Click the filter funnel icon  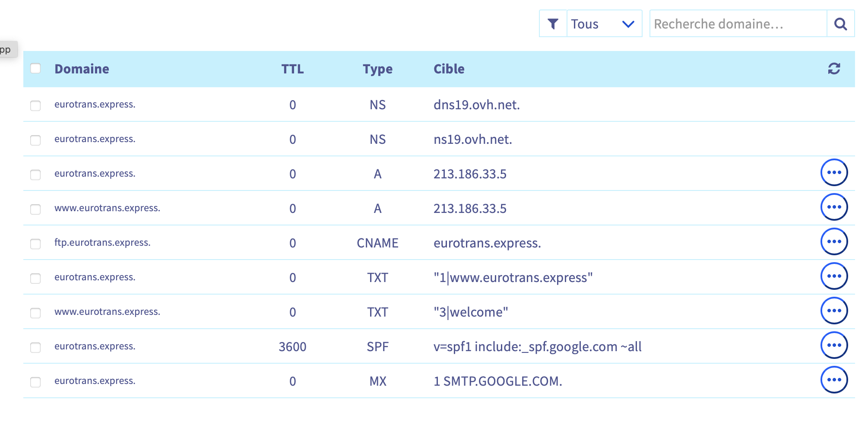click(x=553, y=24)
